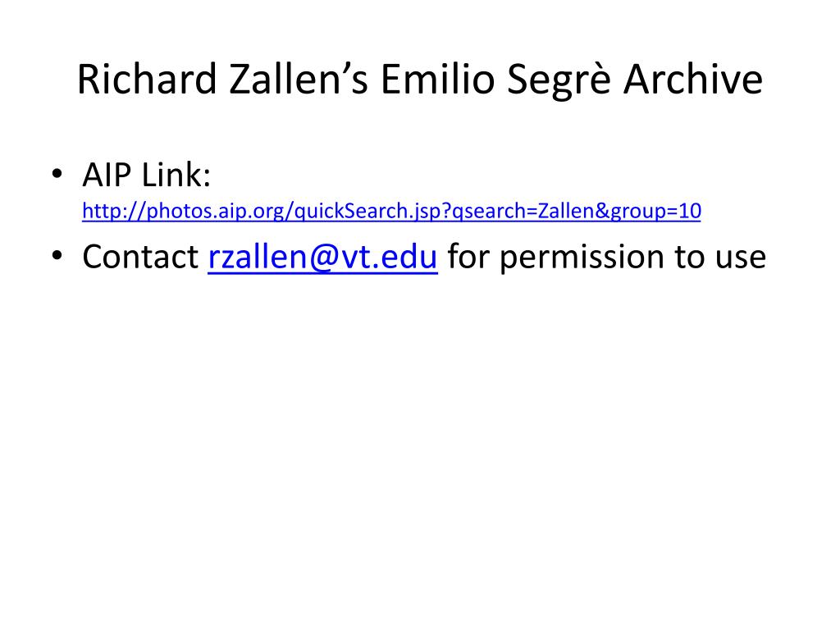Open the photos.aip.org quickSearch hyperlink

[391, 211]
